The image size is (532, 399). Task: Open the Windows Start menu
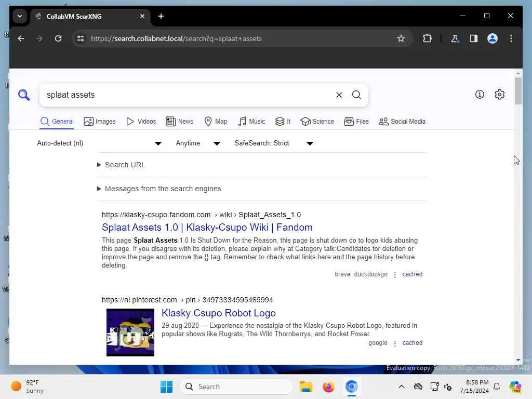point(166,387)
